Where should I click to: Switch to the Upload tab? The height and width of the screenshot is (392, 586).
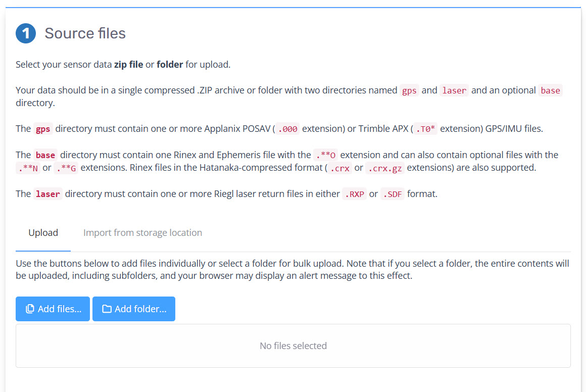point(43,233)
